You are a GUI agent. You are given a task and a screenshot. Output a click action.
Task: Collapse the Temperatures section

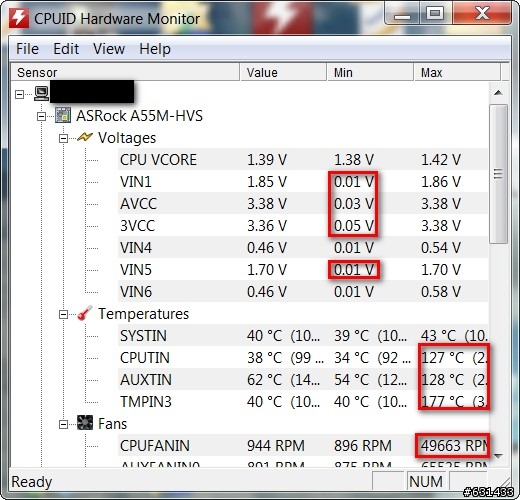point(63,314)
